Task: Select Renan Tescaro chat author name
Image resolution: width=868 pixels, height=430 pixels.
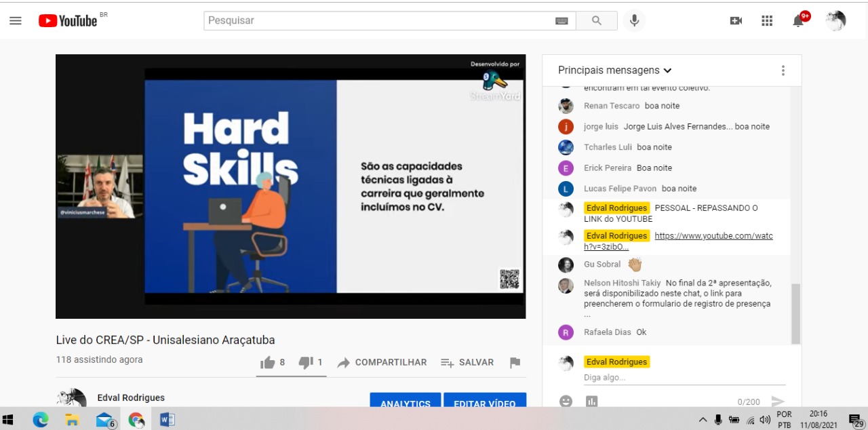Action: [x=612, y=106]
